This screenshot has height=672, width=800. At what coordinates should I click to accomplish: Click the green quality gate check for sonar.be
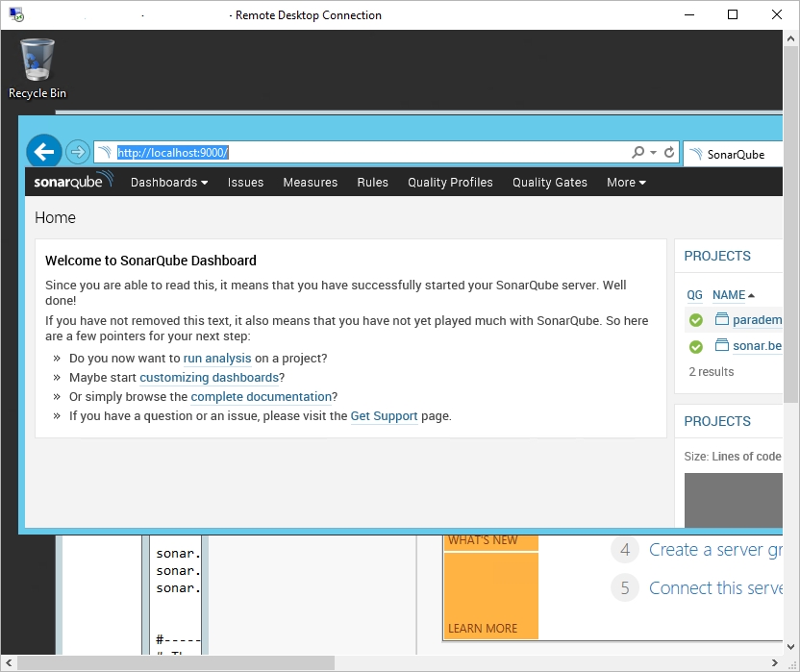pos(695,346)
